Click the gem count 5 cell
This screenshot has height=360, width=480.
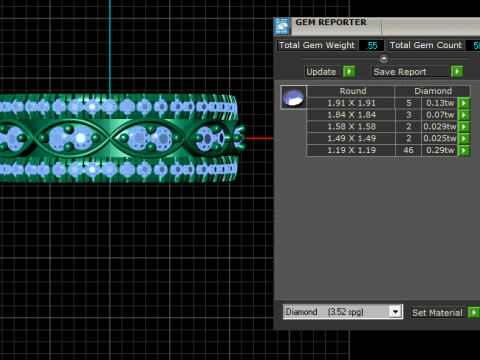click(408, 103)
